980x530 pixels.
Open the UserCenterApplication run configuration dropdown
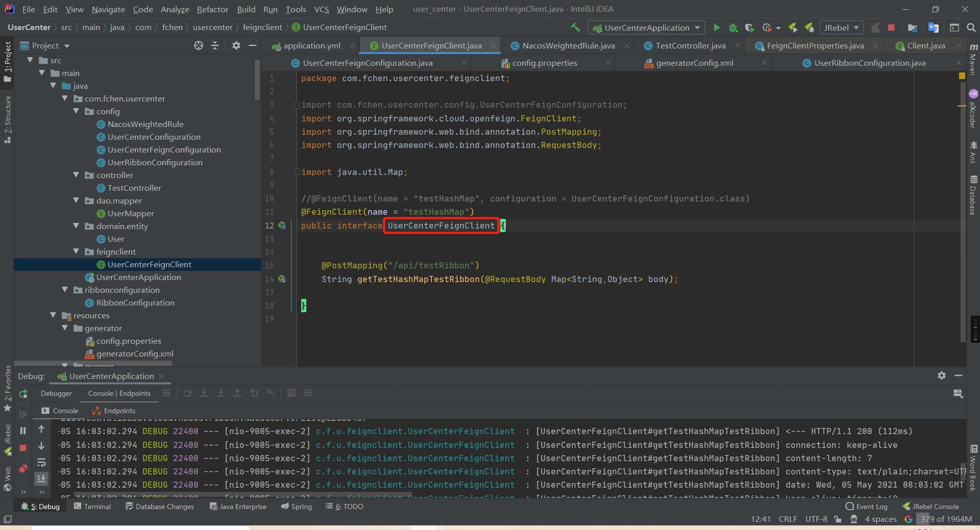pyautogui.click(x=646, y=28)
